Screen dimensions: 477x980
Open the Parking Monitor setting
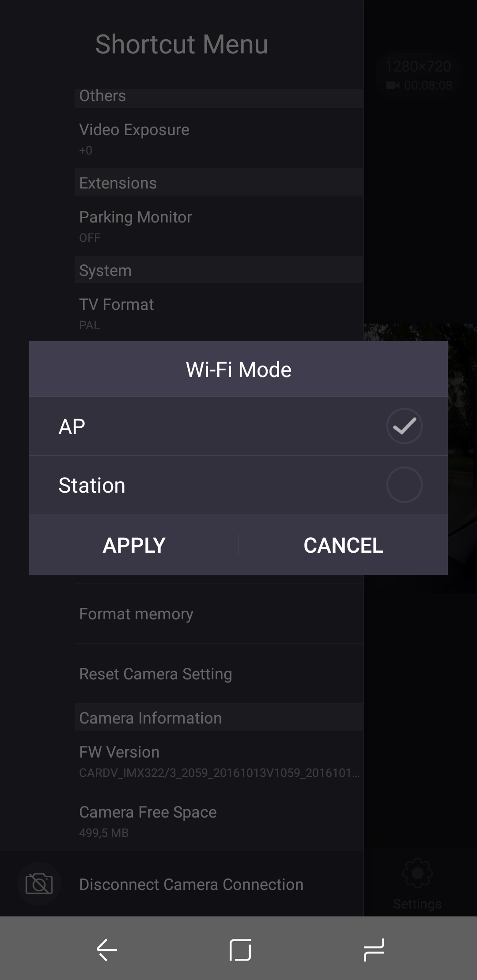pos(219,225)
